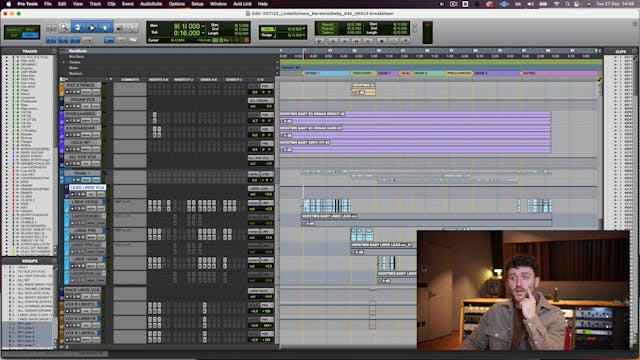
Task: Select the purple KSORGANBRIG organ clip
Action: 415,118
